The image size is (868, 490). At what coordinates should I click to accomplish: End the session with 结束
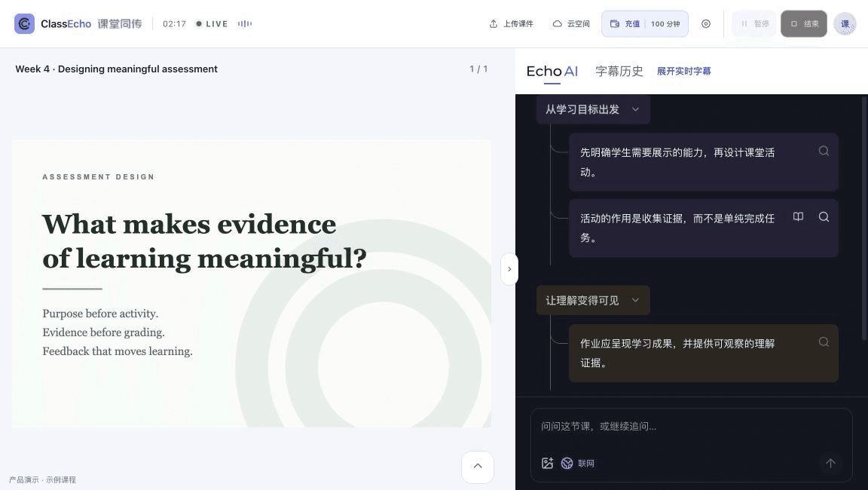[x=804, y=24]
